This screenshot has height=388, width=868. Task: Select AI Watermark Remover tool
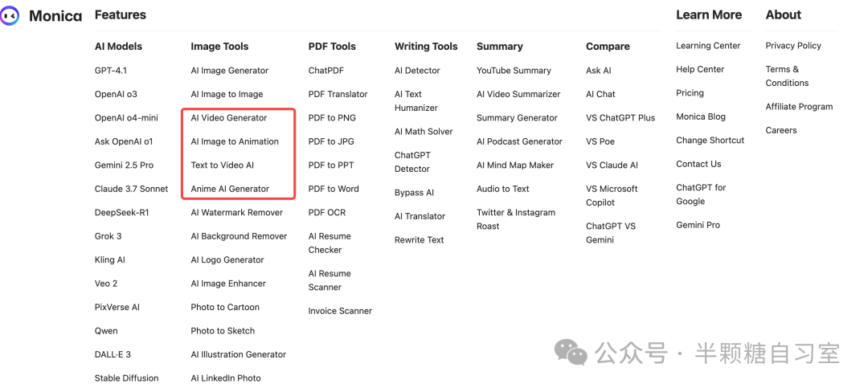(236, 213)
